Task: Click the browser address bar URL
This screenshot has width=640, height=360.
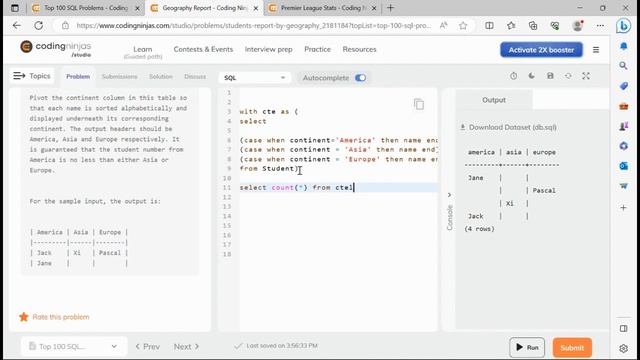Action: (x=253, y=26)
